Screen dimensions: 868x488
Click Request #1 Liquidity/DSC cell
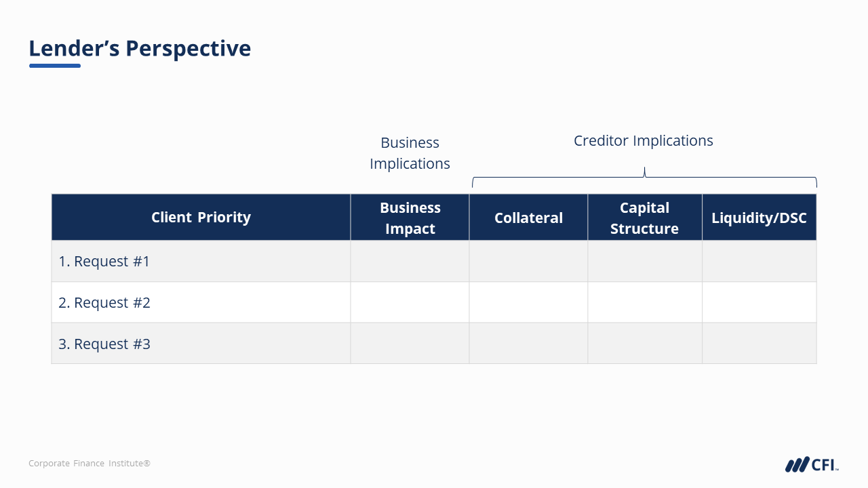click(x=759, y=261)
